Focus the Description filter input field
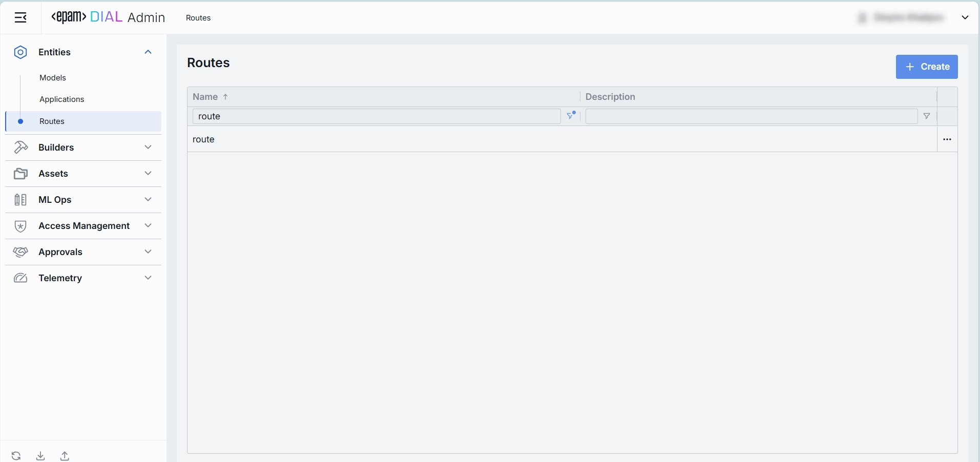Screen dimensions: 980x462 pyautogui.click(x=752, y=116)
